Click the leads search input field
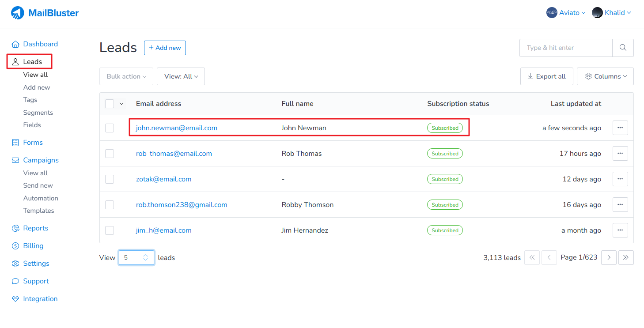 coord(566,48)
